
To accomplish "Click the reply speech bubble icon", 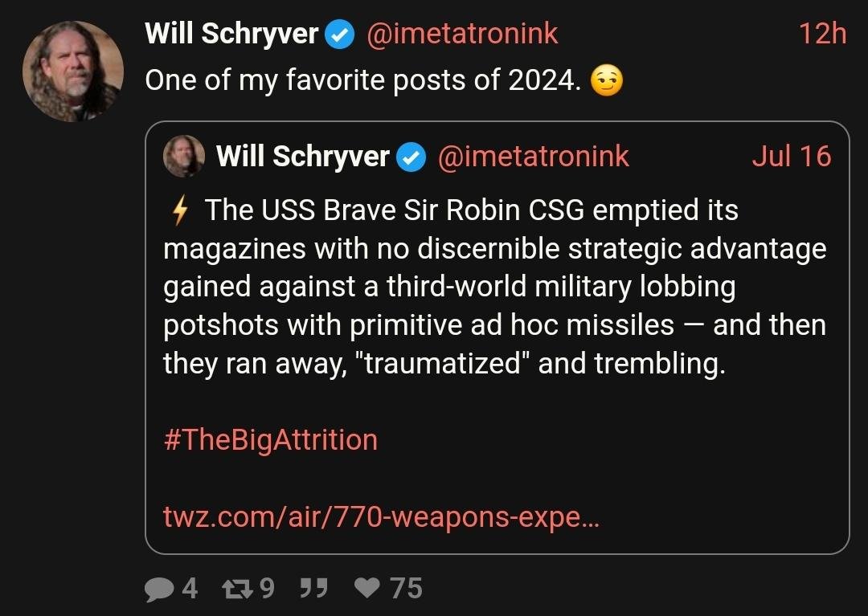I will pyautogui.click(x=159, y=589).
